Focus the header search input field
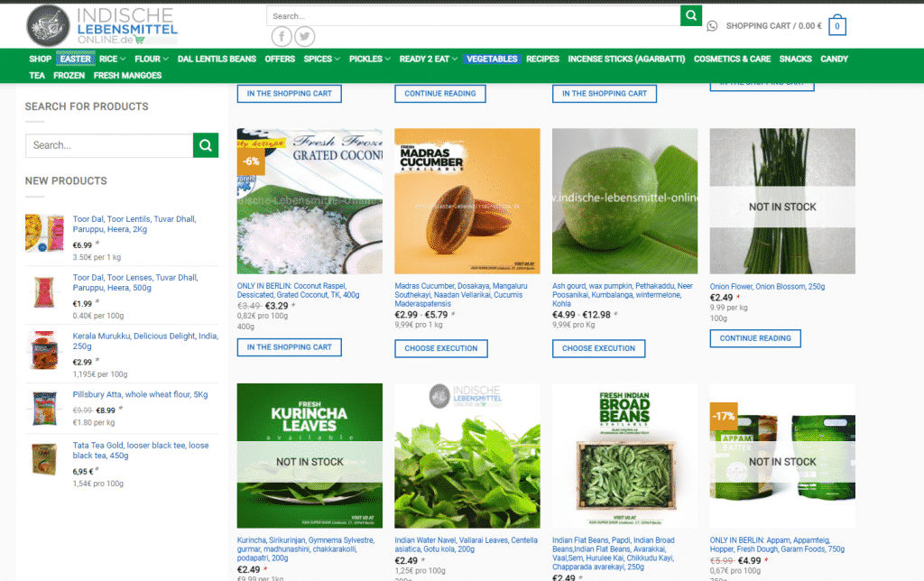Viewport: 924px width, 581px height. tap(473, 16)
